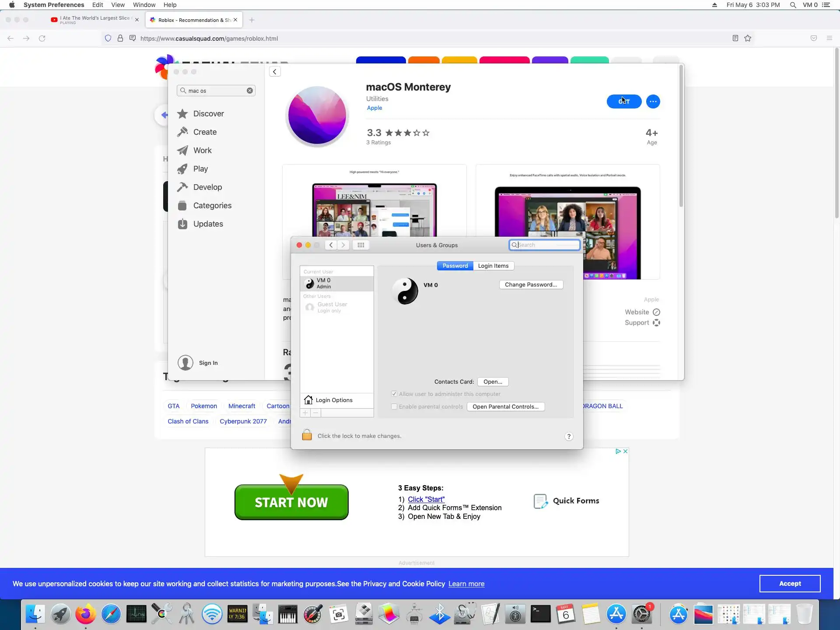840x630 pixels.
Task: Add a user with the plus button
Action: pos(305,413)
